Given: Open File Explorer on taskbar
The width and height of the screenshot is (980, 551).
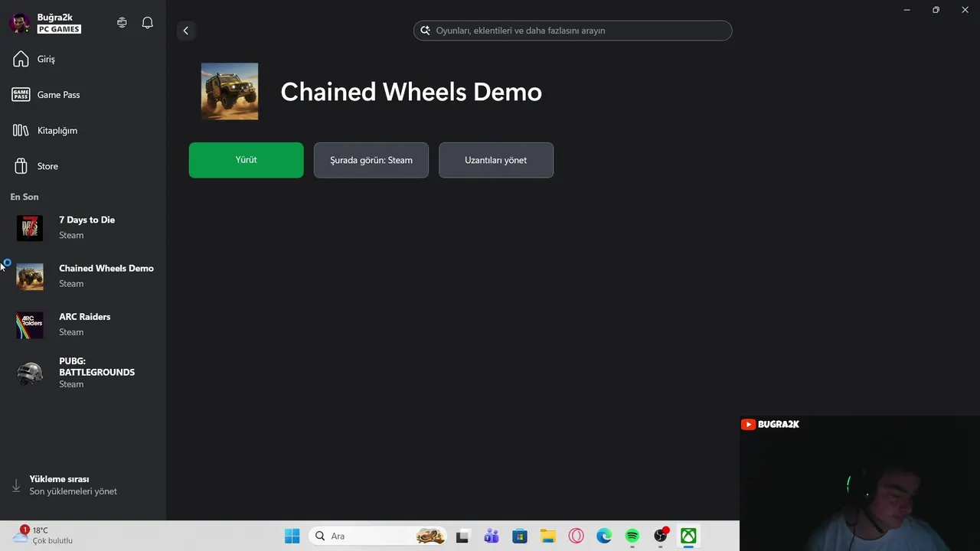Looking at the screenshot, I should pos(547,536).
